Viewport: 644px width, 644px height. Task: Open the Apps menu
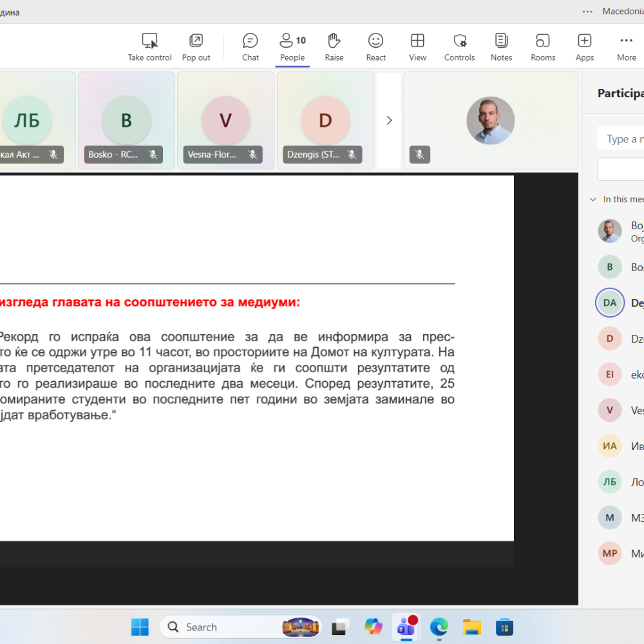584,47
